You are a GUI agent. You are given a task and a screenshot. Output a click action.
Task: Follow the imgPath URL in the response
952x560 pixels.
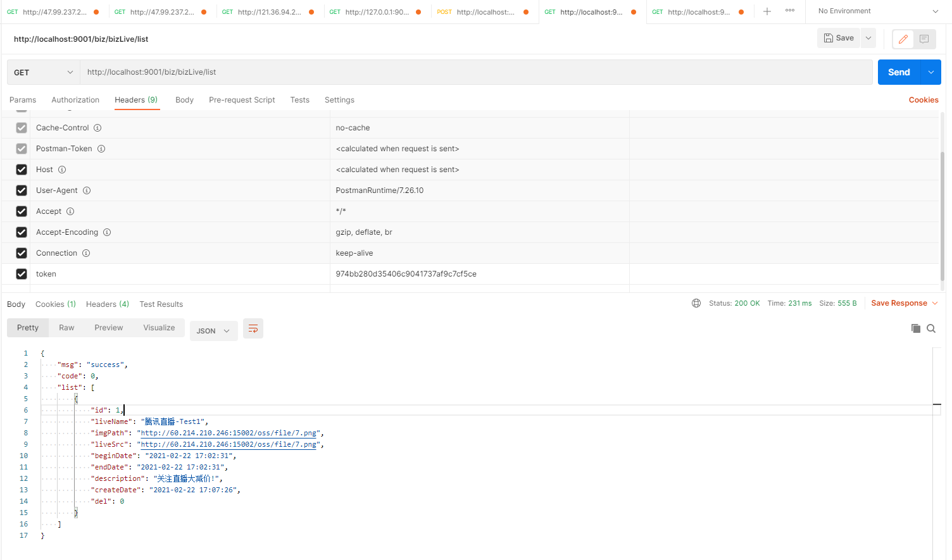[x=227, y=432]
